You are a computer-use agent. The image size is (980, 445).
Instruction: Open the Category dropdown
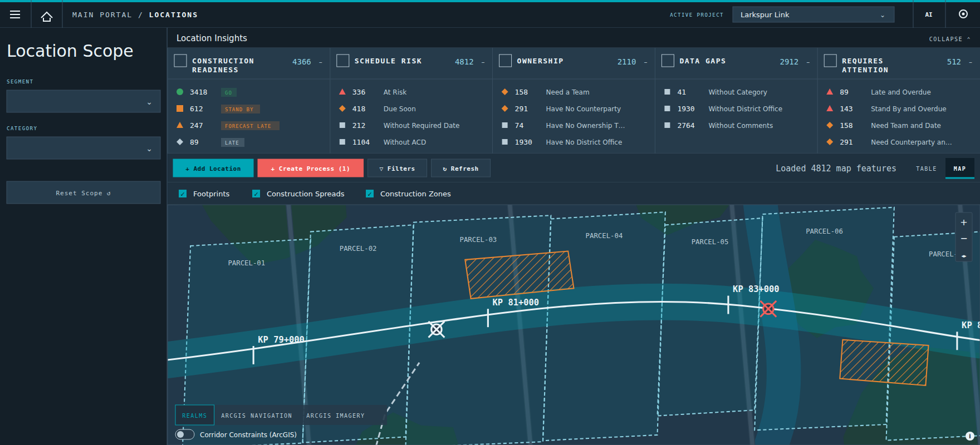coord(84,148)
